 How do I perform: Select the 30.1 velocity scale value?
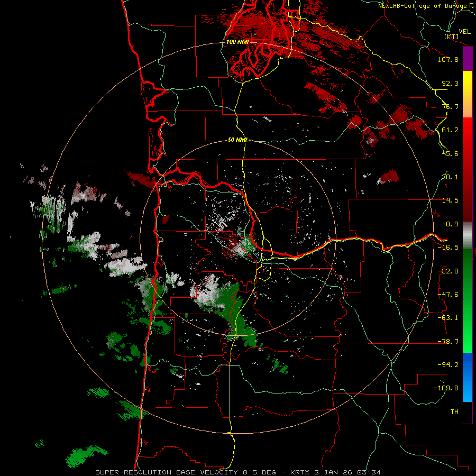pos(450,177)
